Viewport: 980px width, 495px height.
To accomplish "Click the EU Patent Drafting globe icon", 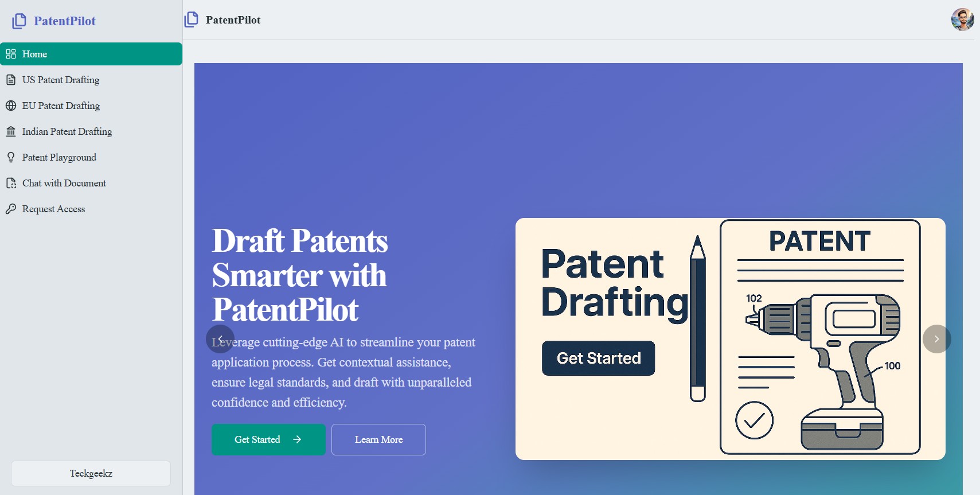I will pyautogui.click(x=11, y=106).
